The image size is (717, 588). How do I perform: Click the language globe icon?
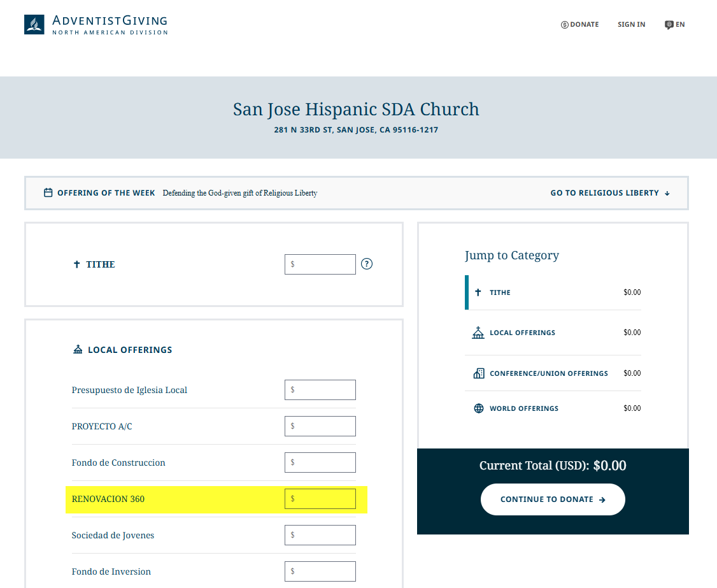tap(669, 25)
